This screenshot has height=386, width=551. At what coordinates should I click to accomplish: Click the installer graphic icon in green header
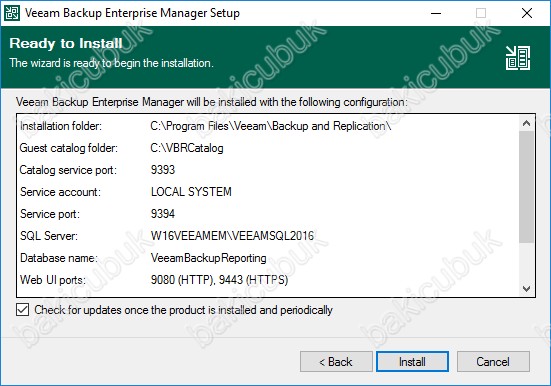click(x=518, y=58)
